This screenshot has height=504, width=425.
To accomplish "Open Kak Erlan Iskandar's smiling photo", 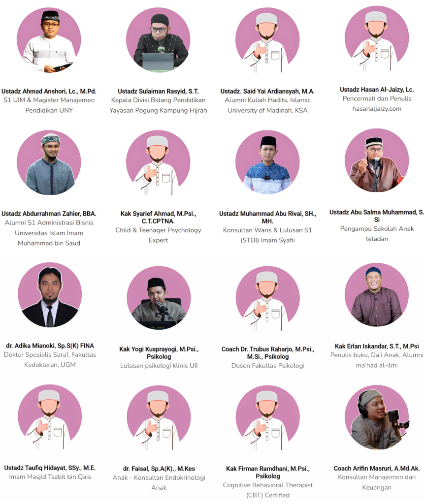I will 377,295.
